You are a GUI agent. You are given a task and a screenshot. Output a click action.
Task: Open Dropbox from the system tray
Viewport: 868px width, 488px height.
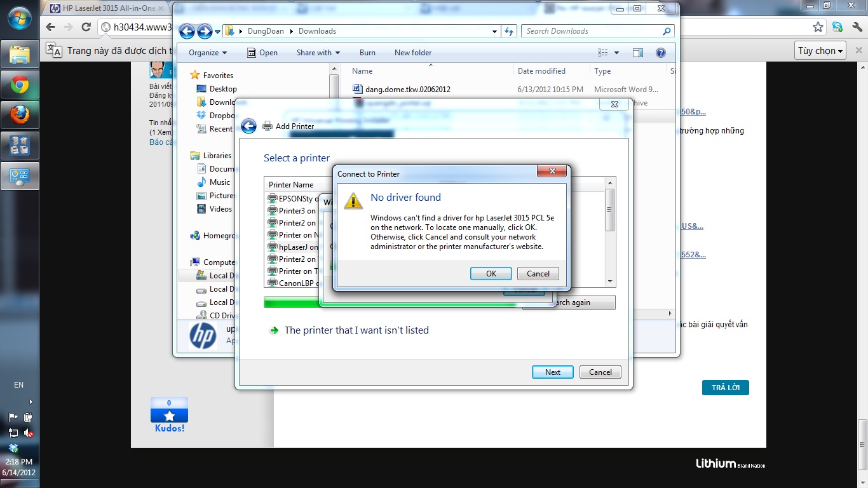click(x=13, y=448)
